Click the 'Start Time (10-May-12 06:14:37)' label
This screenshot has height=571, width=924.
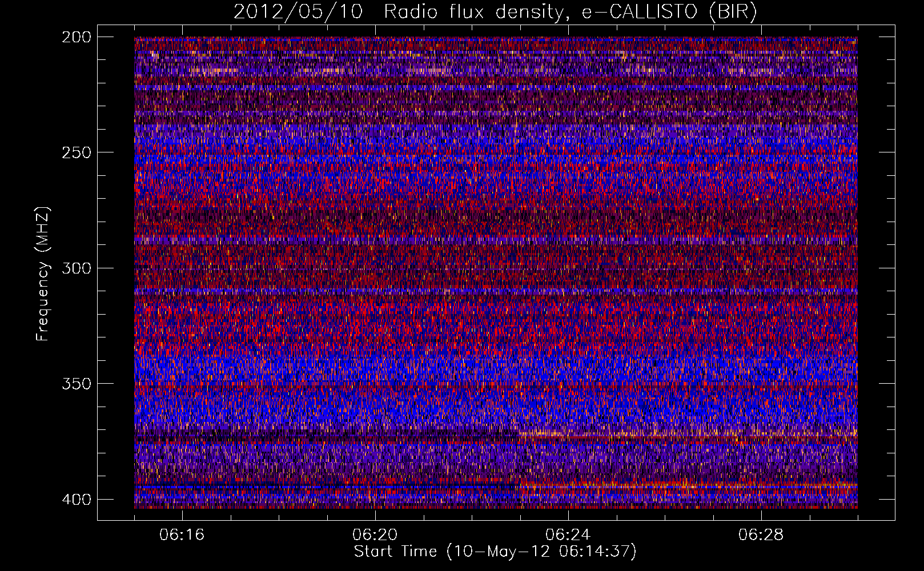coord(495,552)
